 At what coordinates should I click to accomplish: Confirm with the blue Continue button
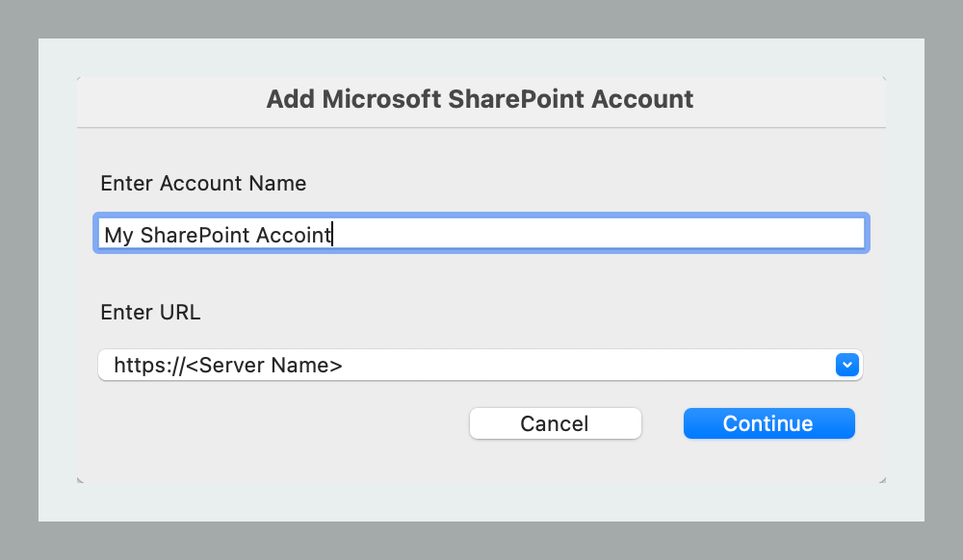pyautogui.click(x=768, y=423)
